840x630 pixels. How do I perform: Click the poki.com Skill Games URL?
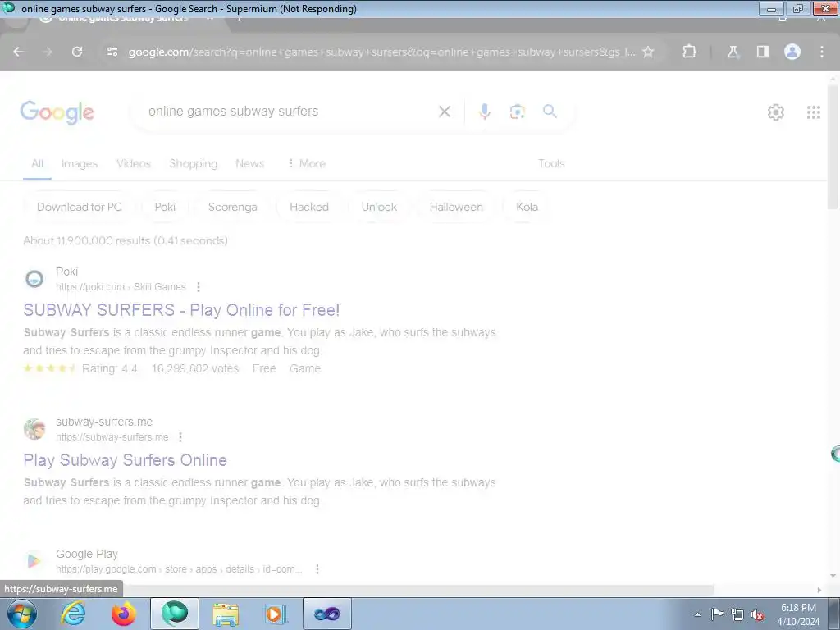[121, 287]
